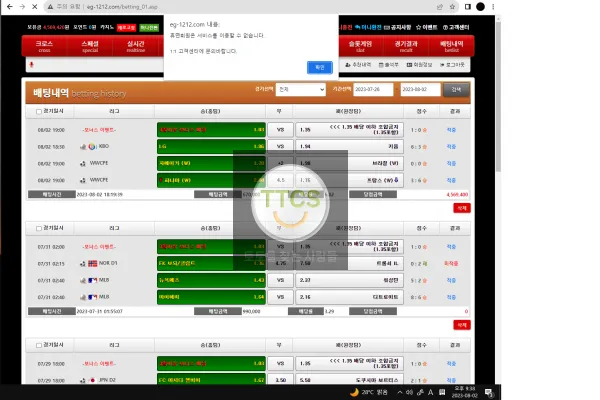Click the KBO baseball league icon
This screenshot has height=400, width=600.
tap(92, 147)
